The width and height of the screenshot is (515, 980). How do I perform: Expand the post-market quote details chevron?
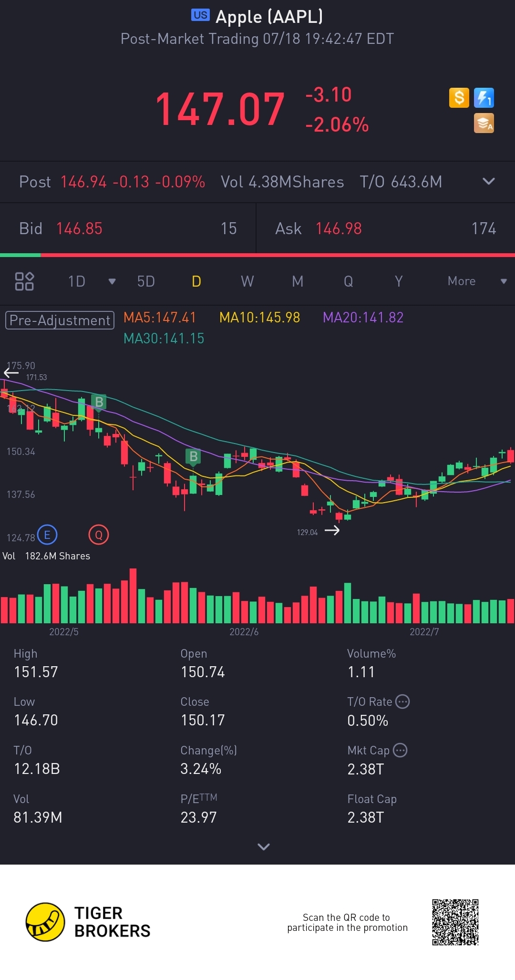pyautogui.click(x=489, y=182)
